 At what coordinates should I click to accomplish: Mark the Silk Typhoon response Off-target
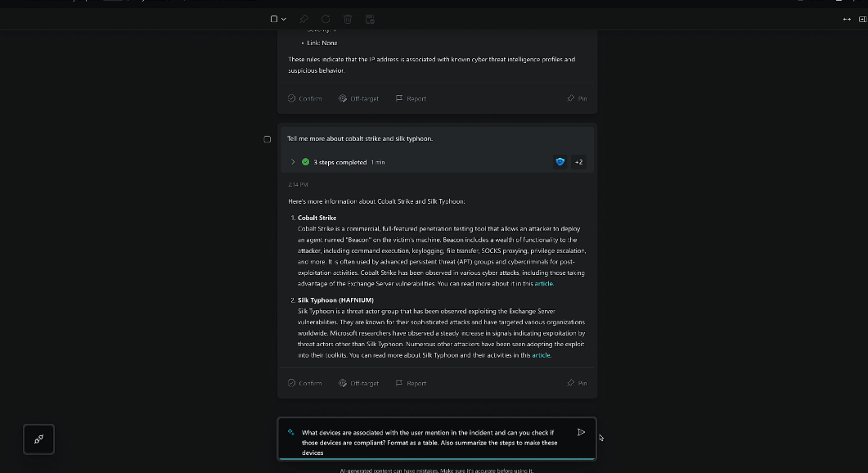click(x=358, y=383)
